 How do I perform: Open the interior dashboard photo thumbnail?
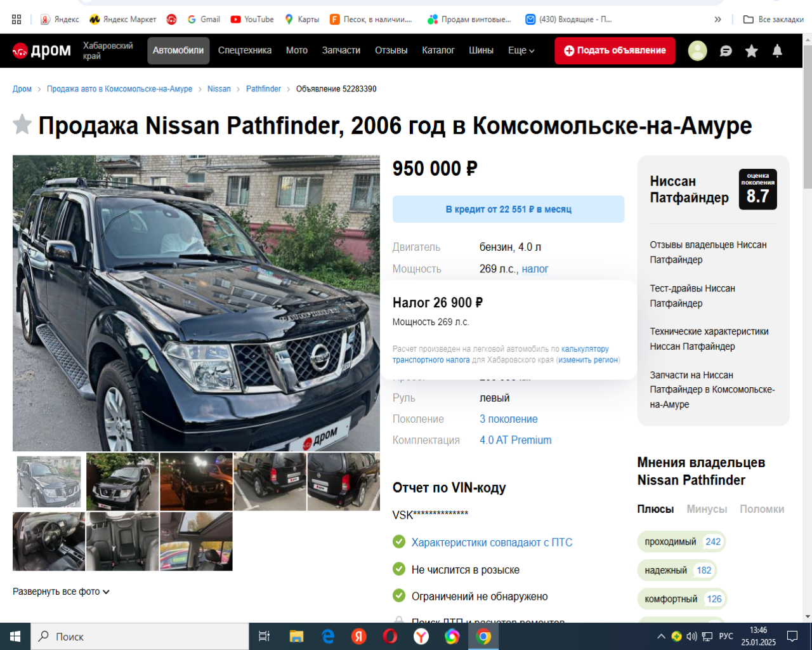[49, 541]
